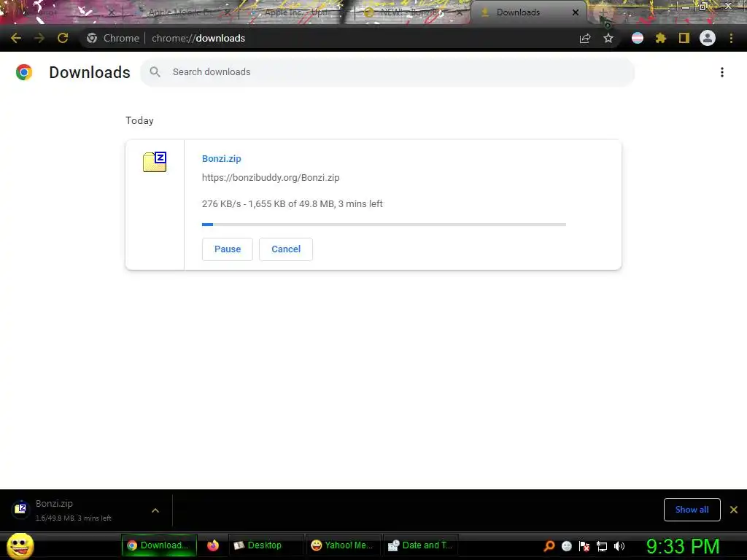Open the Desktop taskbar button
Screen dimensions: 747x560
266,545
